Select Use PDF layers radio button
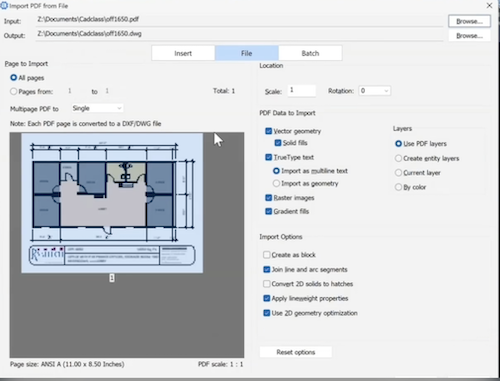500x381 pixels. [398, 144]
